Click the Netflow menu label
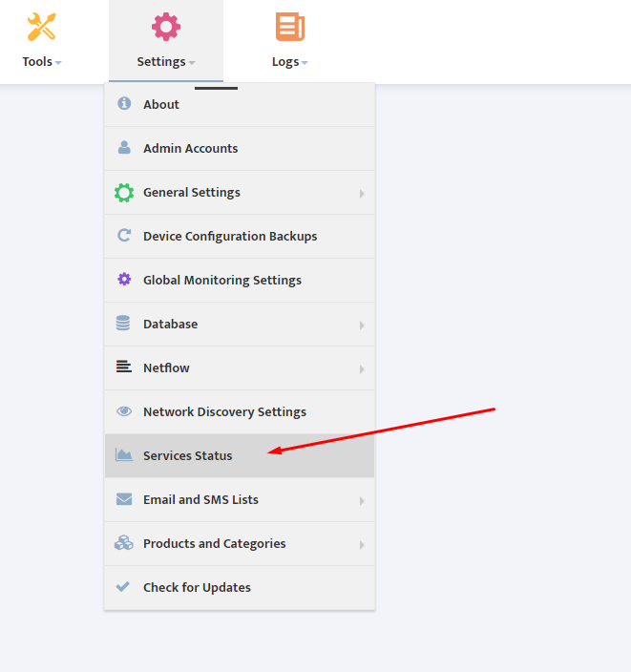 pyautogui.click(x=166, y=367)
